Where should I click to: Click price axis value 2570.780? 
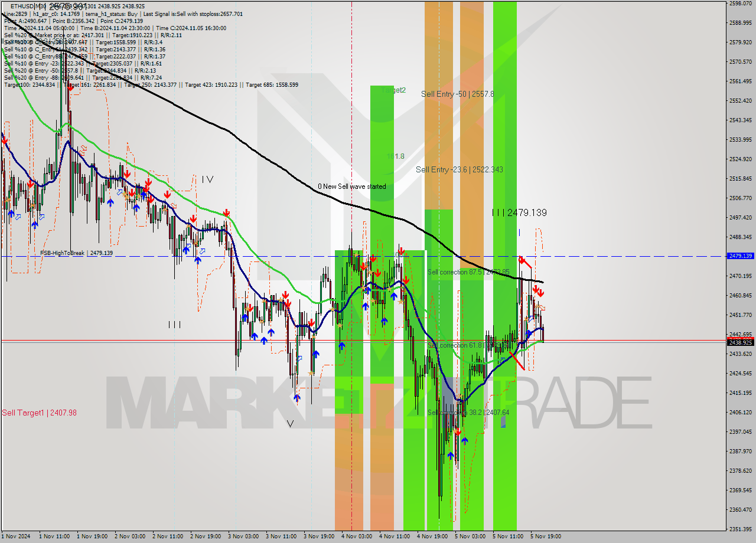(741, 61)
